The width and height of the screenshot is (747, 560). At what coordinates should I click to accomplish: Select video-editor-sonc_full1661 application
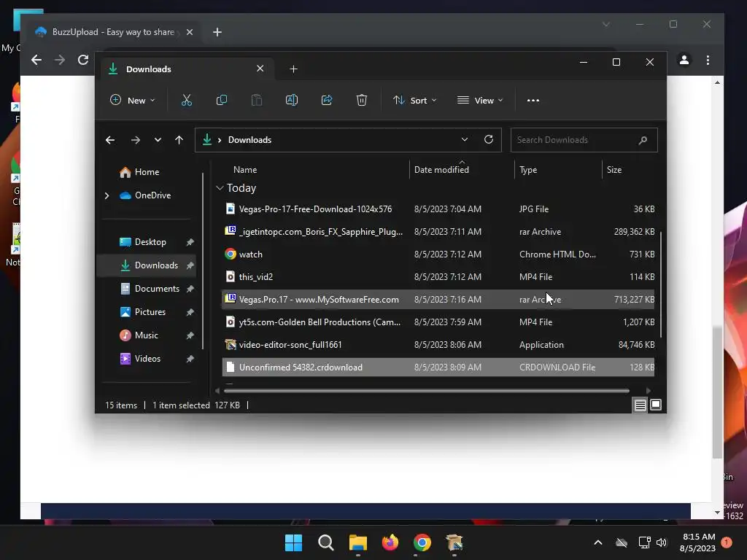click(438, 345)
